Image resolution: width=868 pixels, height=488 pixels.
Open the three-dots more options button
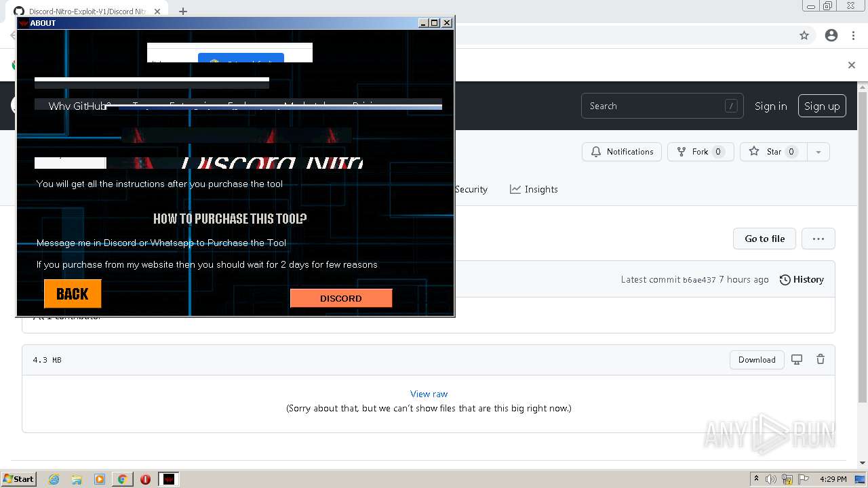[x=818, y=239]
